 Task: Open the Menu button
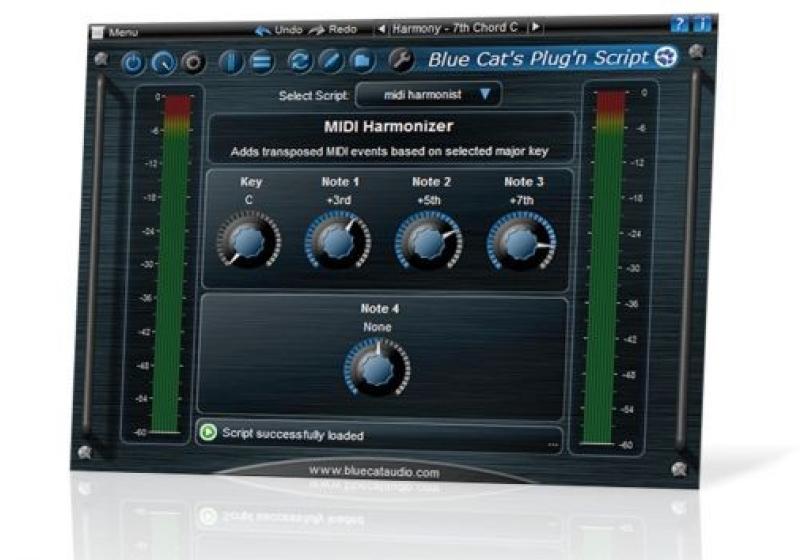click(x=115, y=32)
